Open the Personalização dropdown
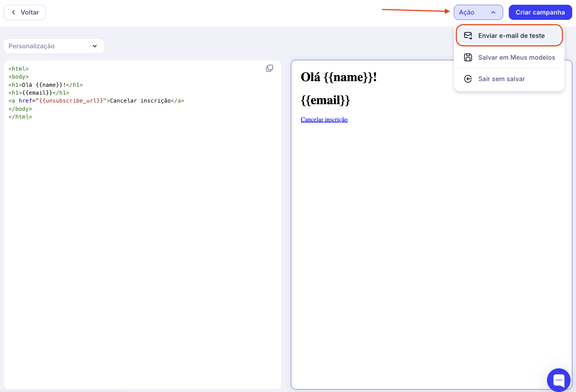Viewport: 576px width, 392px height. tap(54, 46)
